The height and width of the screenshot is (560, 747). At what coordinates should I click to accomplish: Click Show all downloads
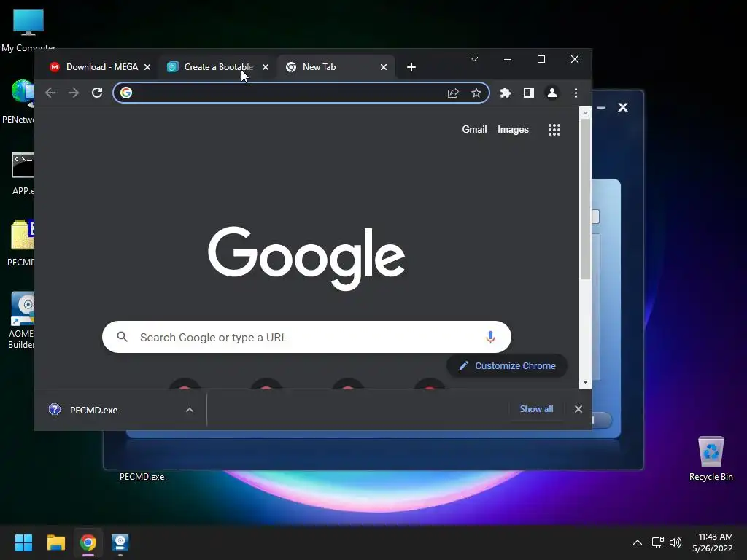[536, 409]
